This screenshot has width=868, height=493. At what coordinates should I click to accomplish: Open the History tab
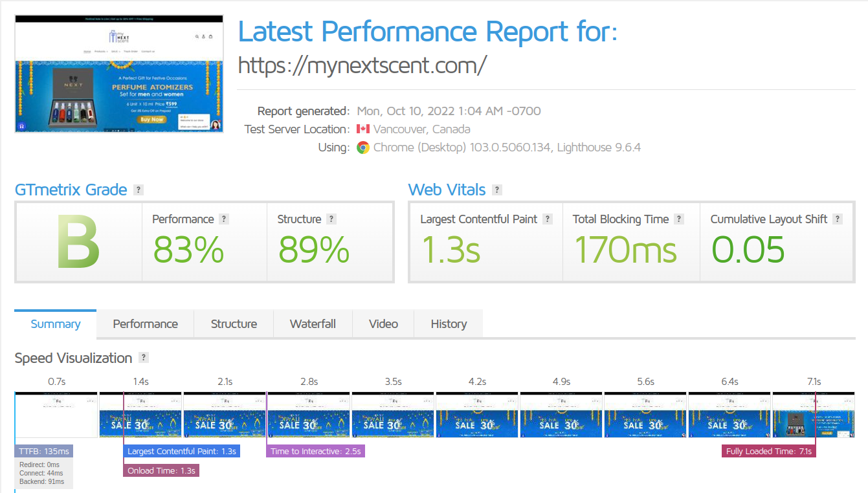(449, 324)
